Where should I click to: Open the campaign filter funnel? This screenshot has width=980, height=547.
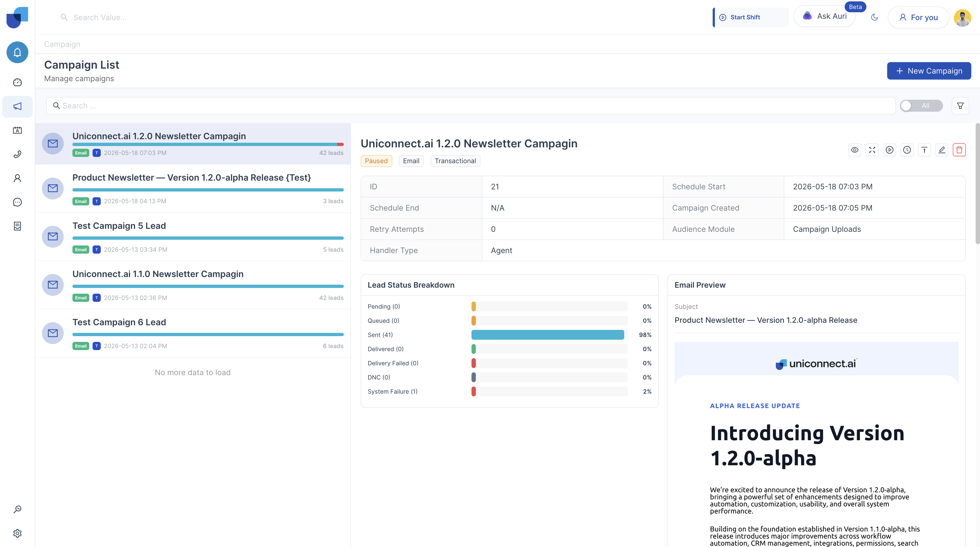pos(960,105)
